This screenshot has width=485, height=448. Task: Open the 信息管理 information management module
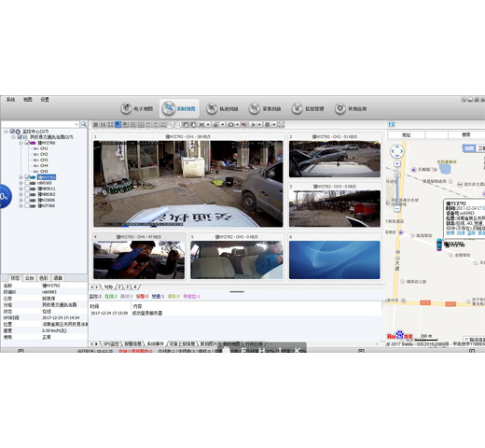[x=308, y=108]
